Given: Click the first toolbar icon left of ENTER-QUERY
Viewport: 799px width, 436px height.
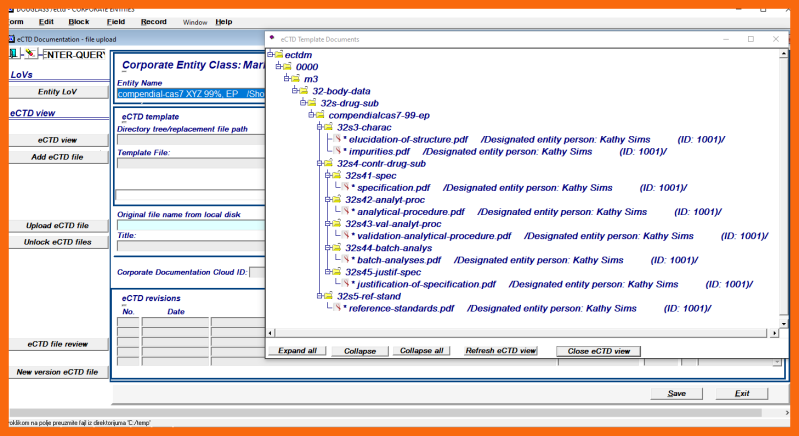Looking at the screenshot, I should tap(14, 53).
